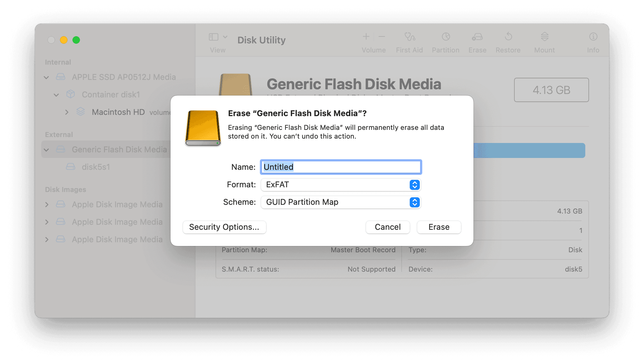The image size is (644, 364).
Task: Open Security Options in the dialog
Action: [224, 227]
